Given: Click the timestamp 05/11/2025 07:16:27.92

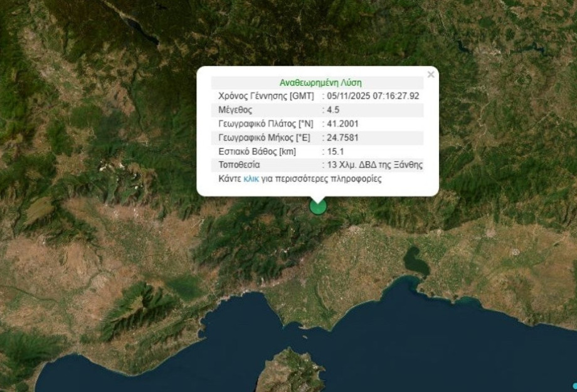Looking at the screenshot, I should (x=371, y=96).
